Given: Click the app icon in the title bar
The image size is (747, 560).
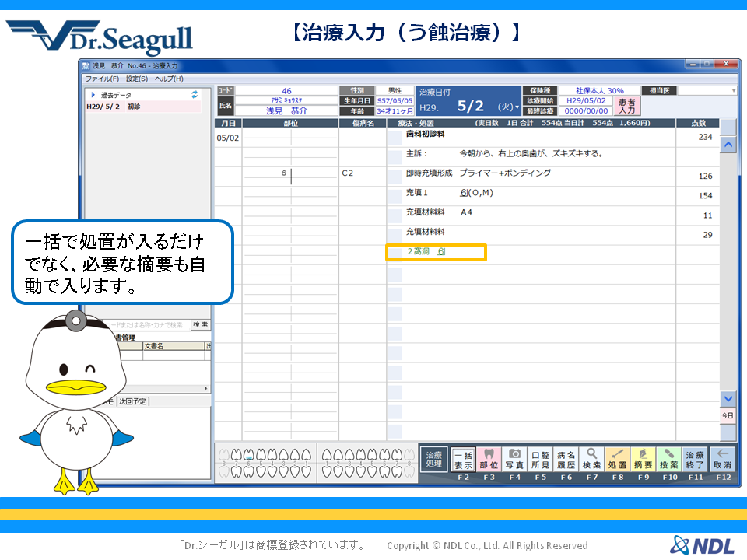Looking at the screenshot, I should (x=86, y=65).
